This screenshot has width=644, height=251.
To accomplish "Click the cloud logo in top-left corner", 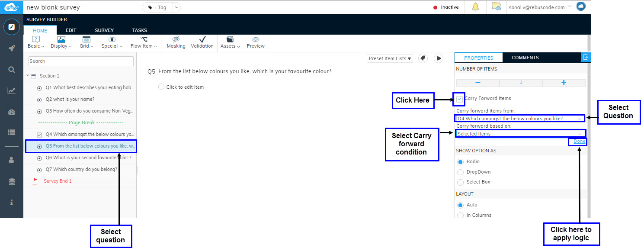I will (x=12, y=7).
